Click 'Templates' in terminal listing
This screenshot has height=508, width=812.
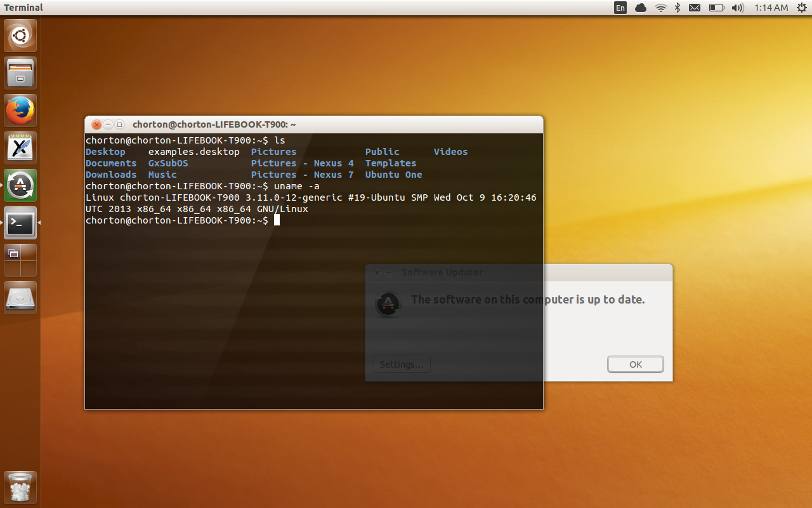391,163
